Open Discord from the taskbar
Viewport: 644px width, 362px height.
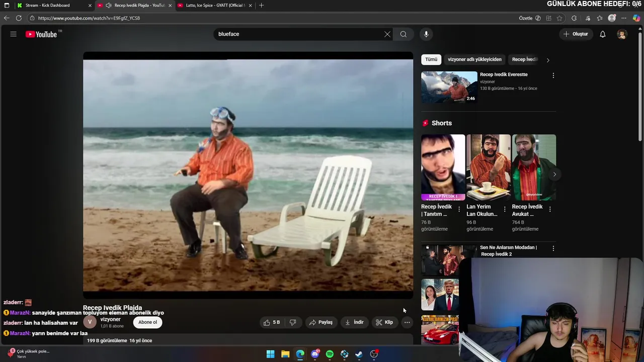pos(315,354)
